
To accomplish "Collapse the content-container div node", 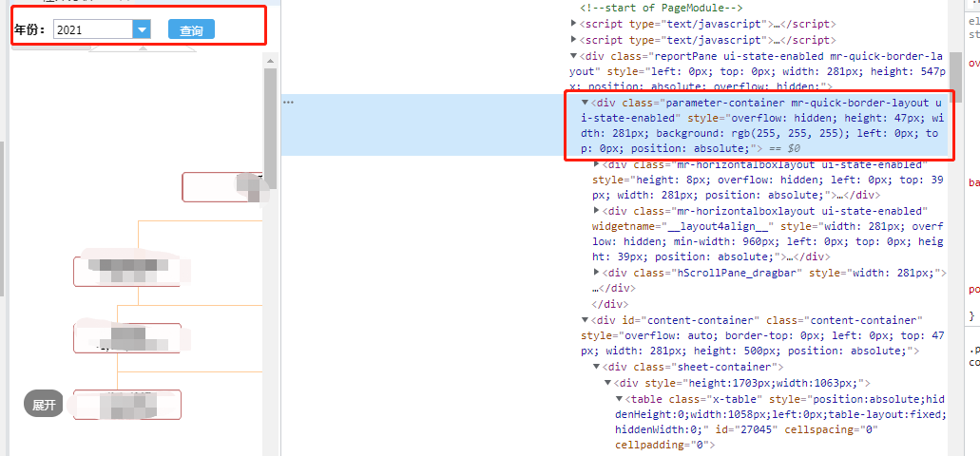I will pyautogui.click(x=585, y=320).
